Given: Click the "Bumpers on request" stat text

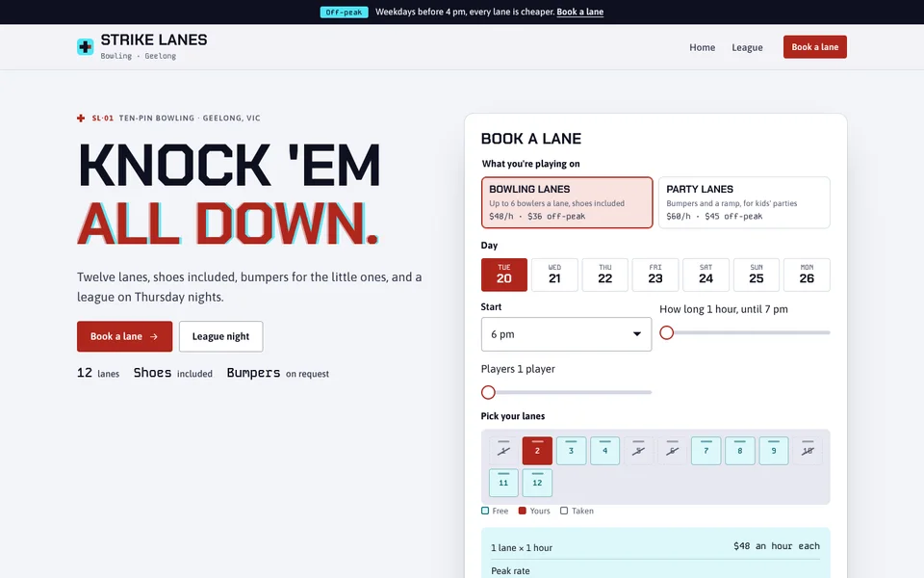Looking at the screenshot, I should 277,373.
